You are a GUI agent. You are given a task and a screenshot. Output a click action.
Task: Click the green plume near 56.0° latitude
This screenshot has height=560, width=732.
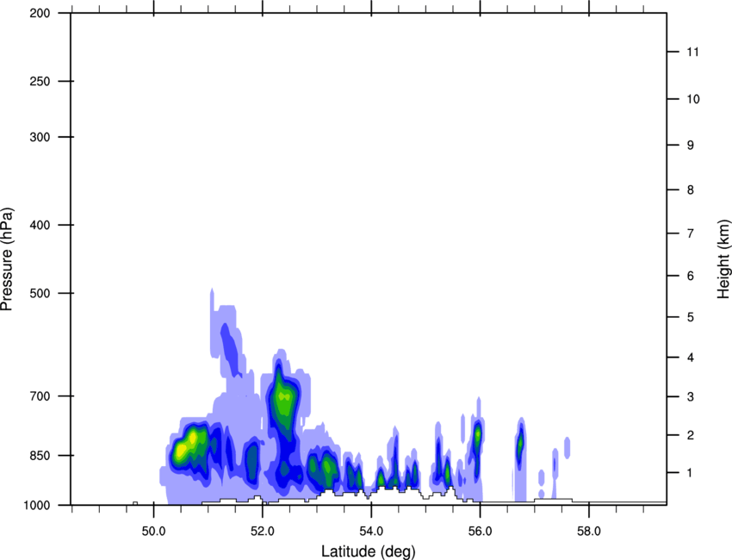click(x=477, y=437)
